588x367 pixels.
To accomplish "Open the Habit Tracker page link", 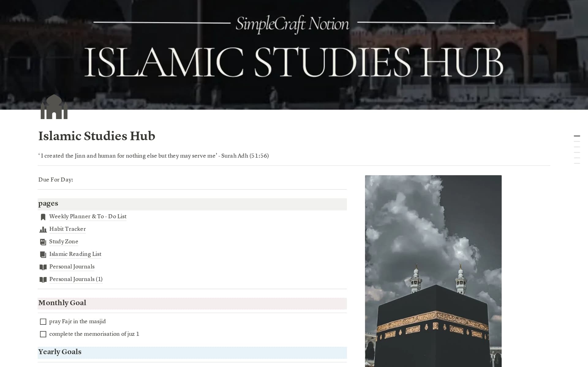I will (67, 229).
